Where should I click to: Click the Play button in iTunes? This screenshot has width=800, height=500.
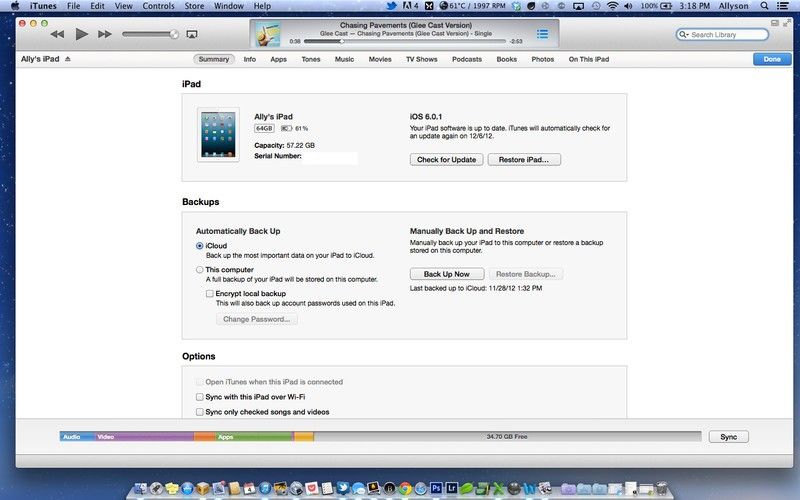[82, 34]
